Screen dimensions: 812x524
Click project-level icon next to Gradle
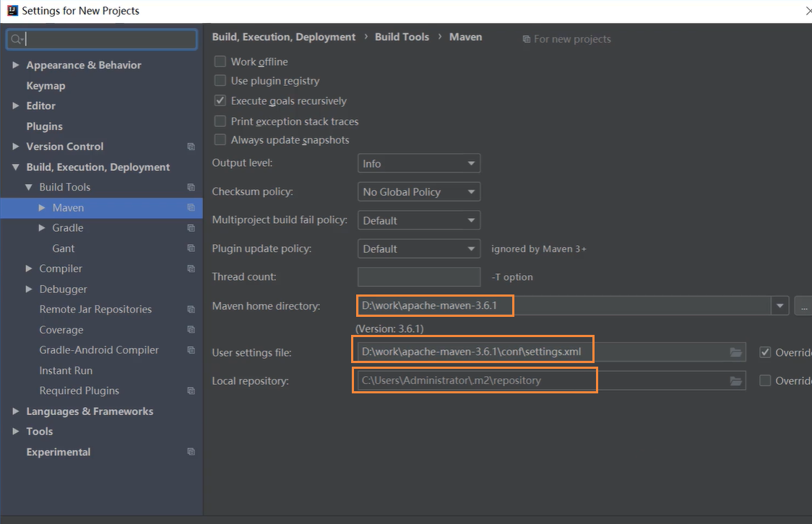pos(191,228)
